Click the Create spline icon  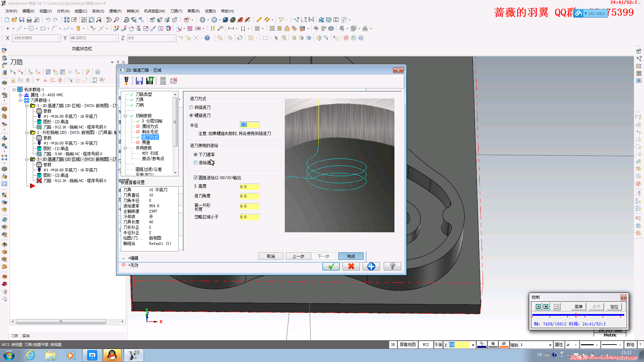tap(66, 28)
